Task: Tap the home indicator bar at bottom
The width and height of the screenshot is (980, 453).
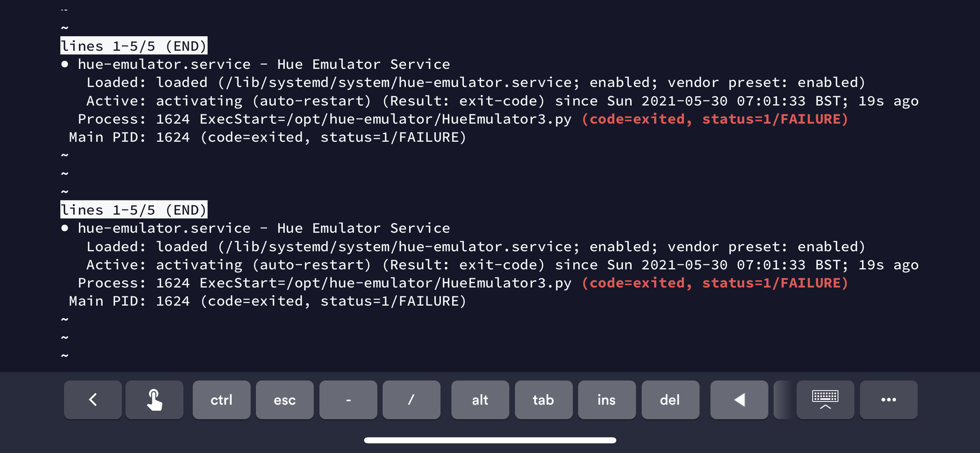Action: (490, 440)
